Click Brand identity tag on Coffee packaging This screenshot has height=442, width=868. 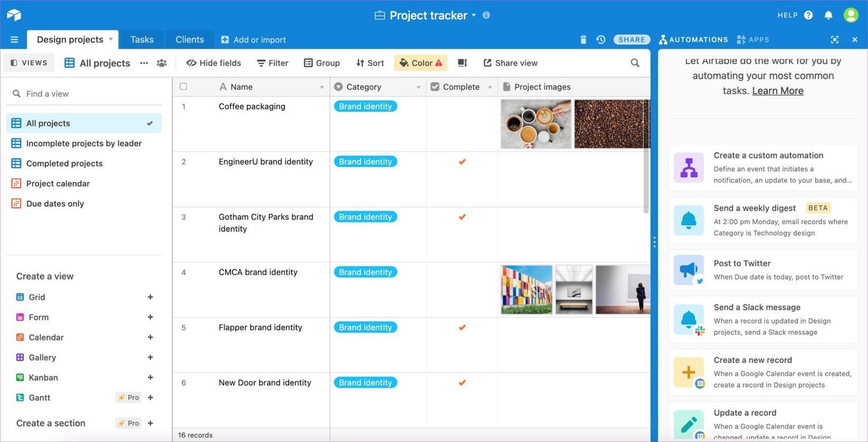pos(365,107)
